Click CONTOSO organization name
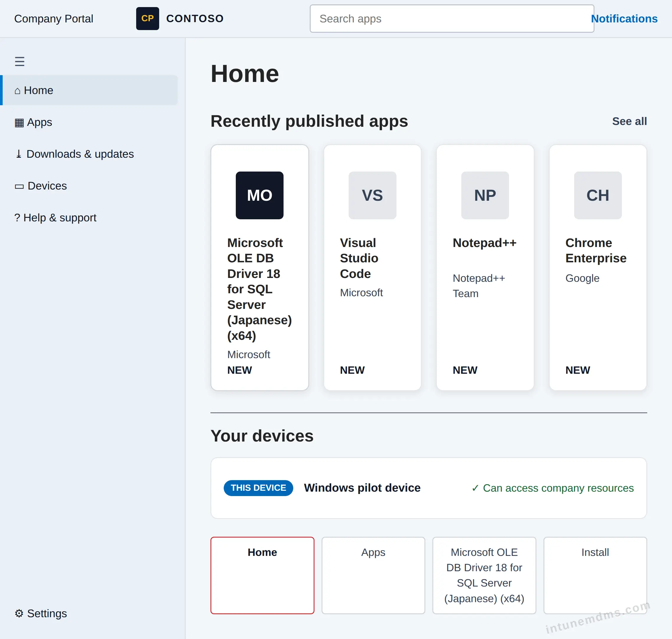The image size is (672, 639). (x=195, y=19)
